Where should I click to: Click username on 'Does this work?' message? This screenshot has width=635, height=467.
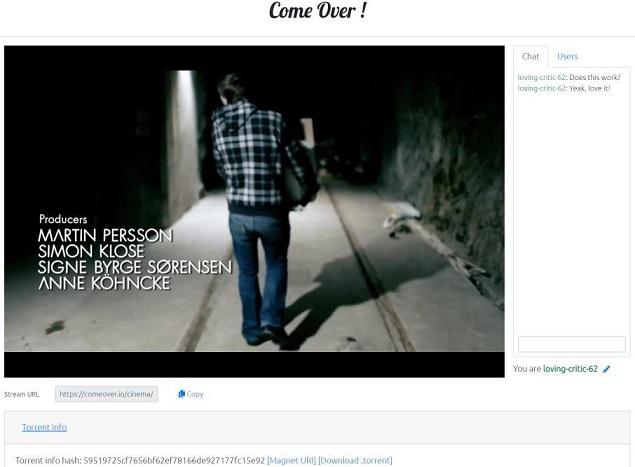(541, 78)
